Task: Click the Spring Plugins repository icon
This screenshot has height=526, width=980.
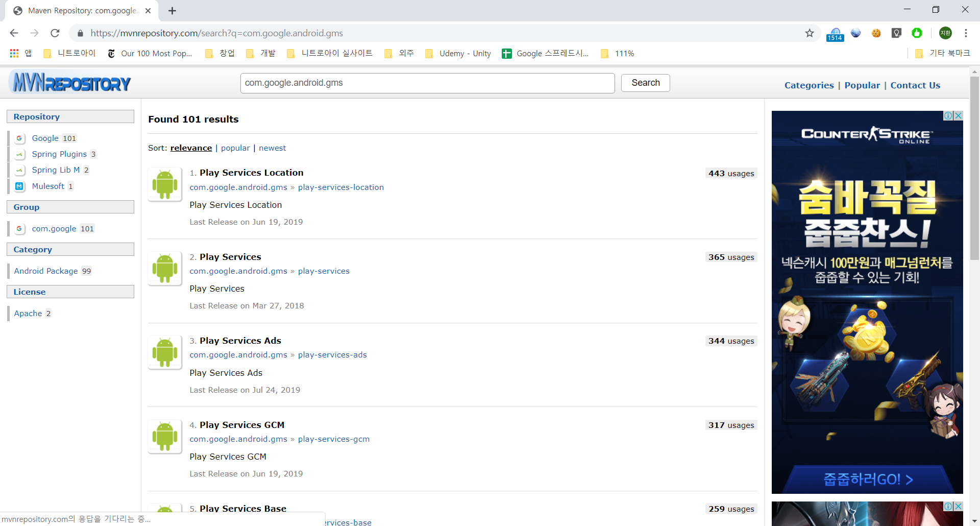Action: coord(19,154)
